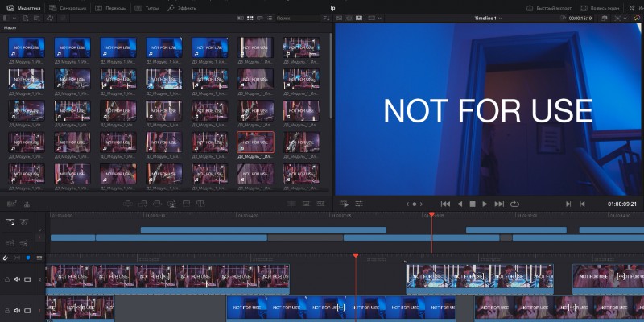Switch to the Переходы transitions tab
The image size is (644, 322).
[x=110, y=8]
